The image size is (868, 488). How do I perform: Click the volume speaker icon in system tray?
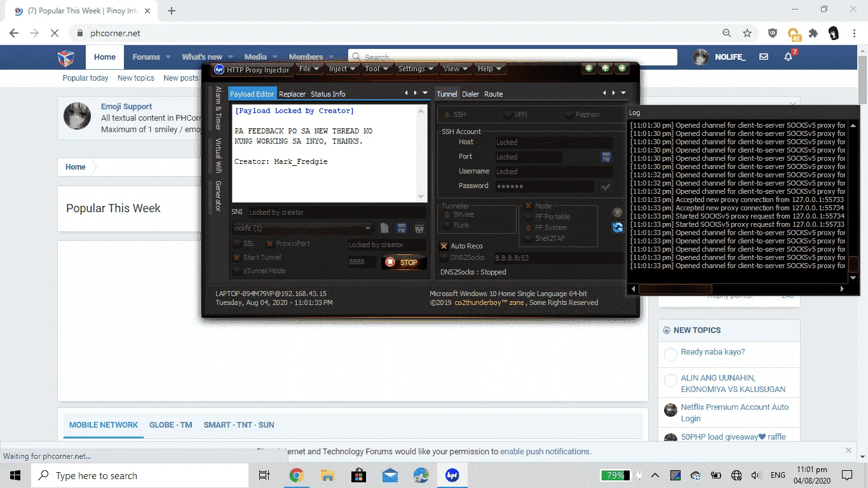click(756, 475)
